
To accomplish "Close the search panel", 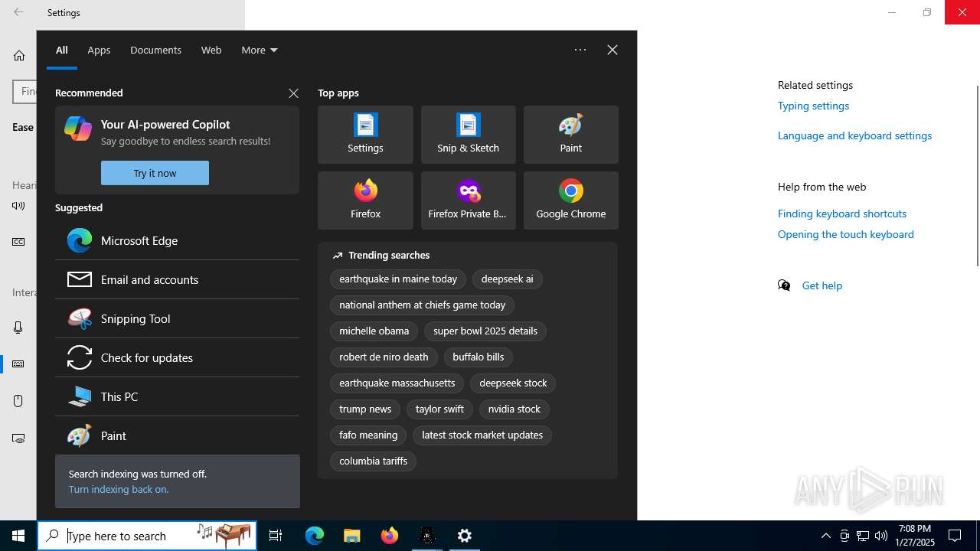I will pyautogui.click(x=612, y=50).
